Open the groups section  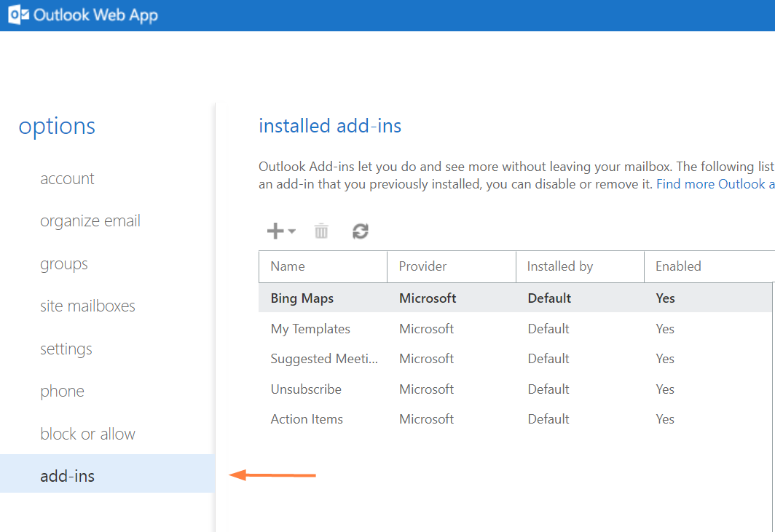(x=64, y=264)
